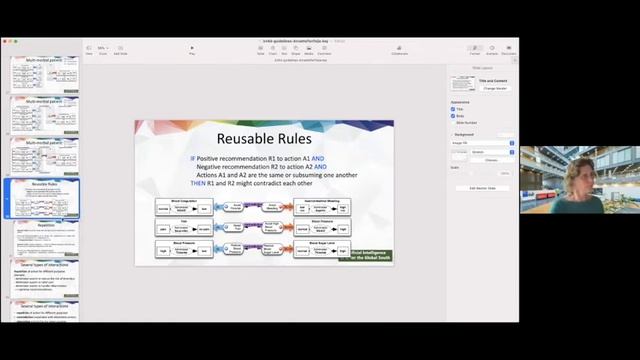
Task: Select the third Multi-modal patient slide thumbnail
Action: click(44, 157)
